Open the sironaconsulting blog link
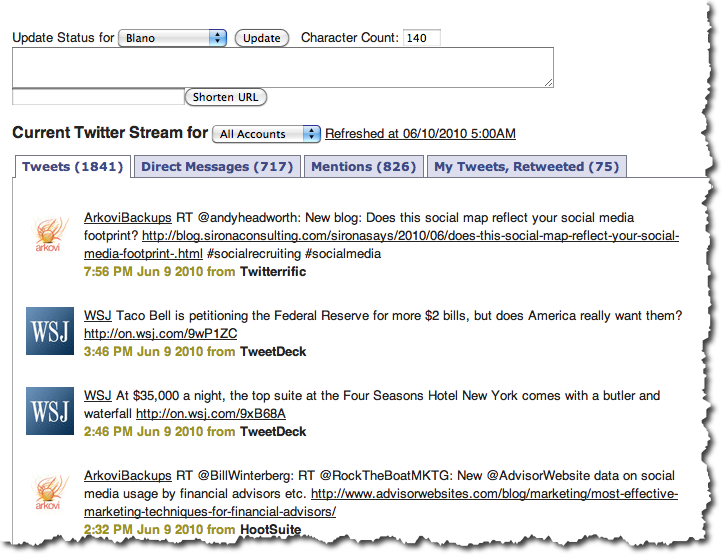Screen dimensions: 723x556 tap(381, 244)
